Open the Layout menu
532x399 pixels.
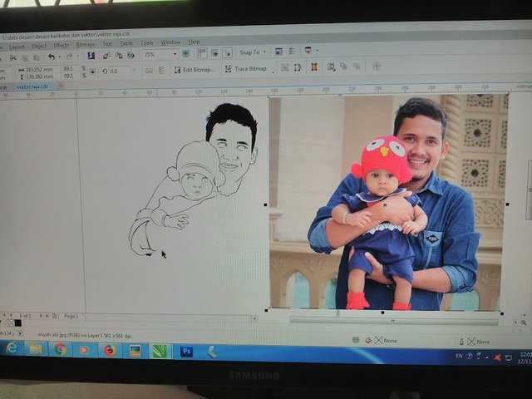(17, 47)
